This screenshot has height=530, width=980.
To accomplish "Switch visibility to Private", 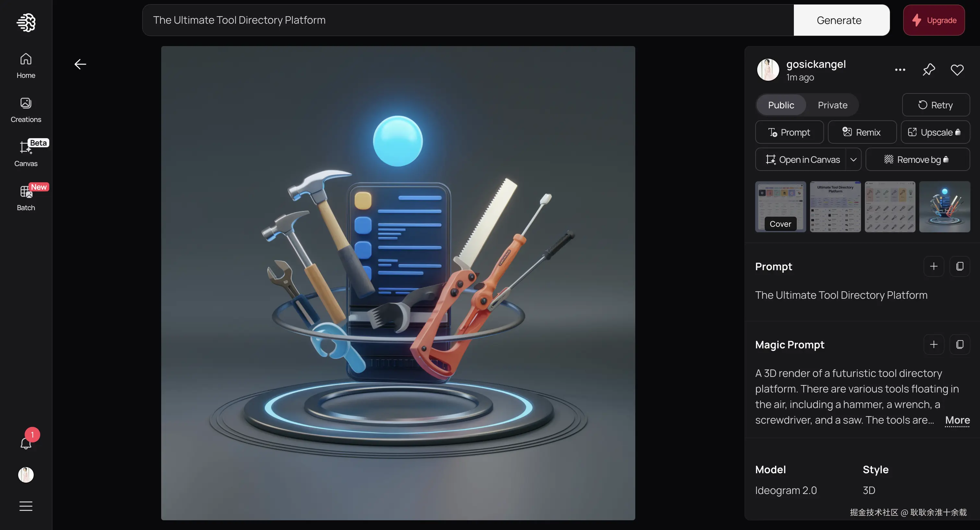I will tap(832, 105).
